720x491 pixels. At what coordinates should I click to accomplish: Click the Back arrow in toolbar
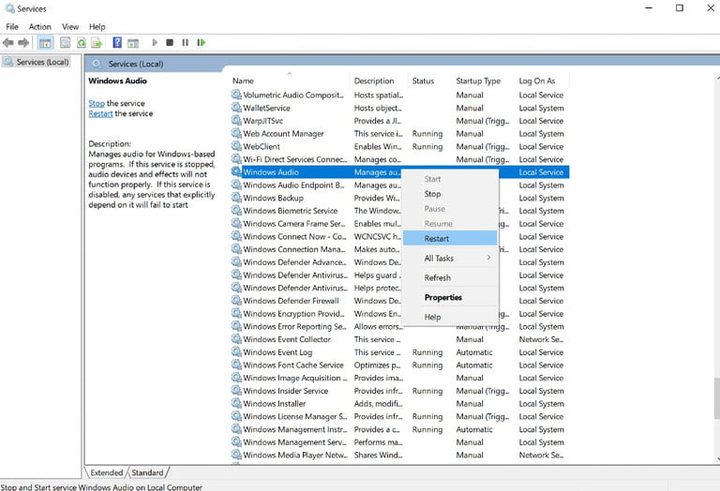pos(9,43)
